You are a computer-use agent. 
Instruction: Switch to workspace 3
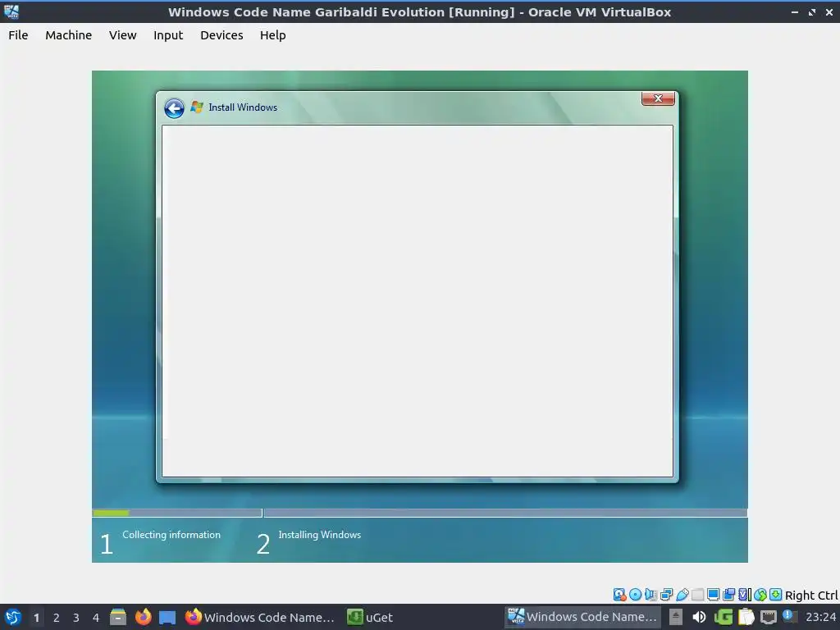pos(76,618)
